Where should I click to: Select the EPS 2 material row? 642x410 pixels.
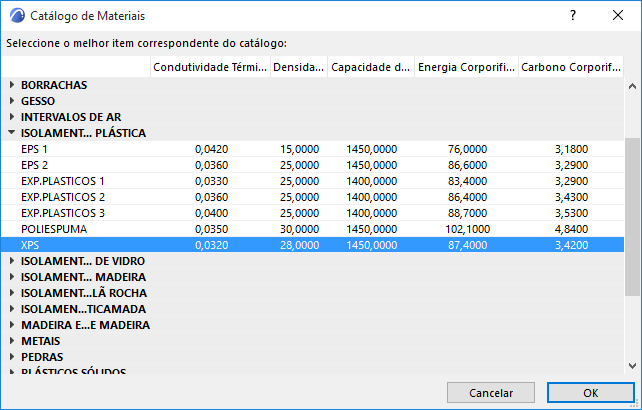(x=313, y=165)
